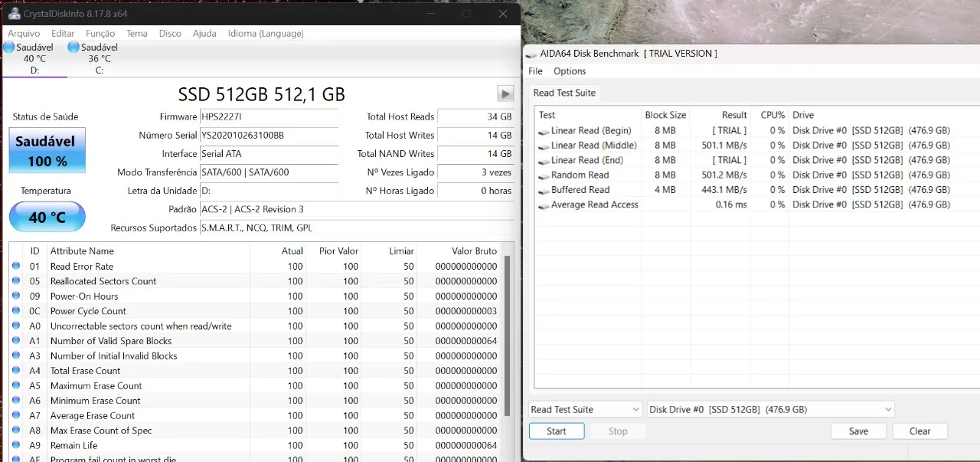This screenshot has width=980, height=462.
Task: Click the 40 °C temperature indicator
Action: point(47,218)
